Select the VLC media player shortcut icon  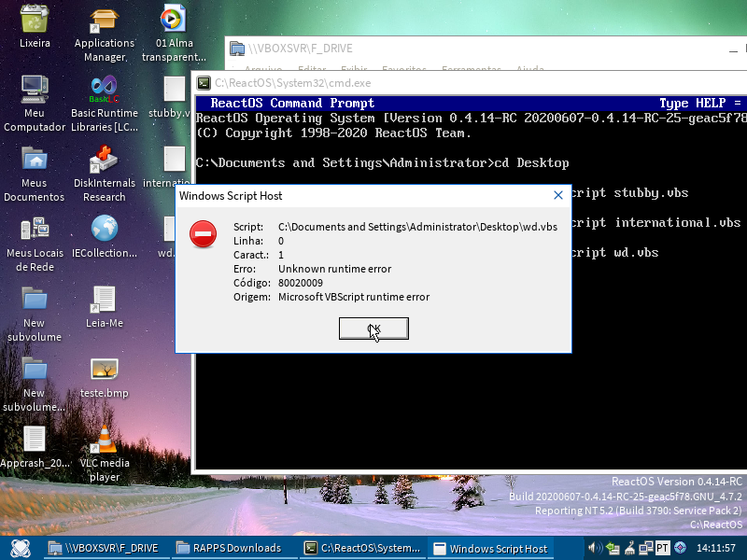(105, 439)
